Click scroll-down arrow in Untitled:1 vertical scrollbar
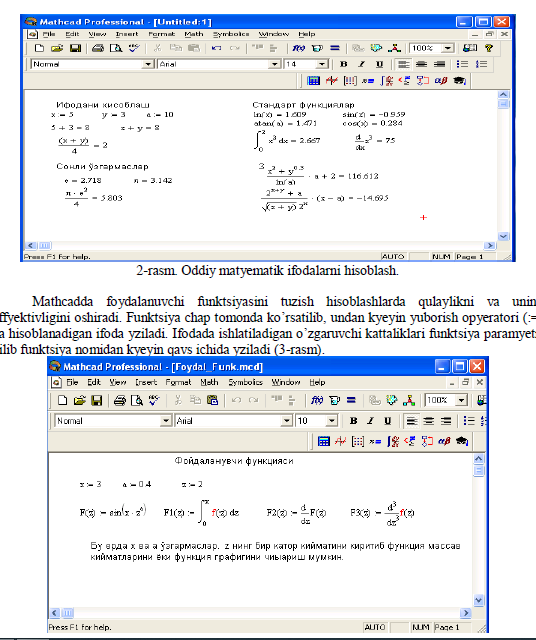 503,236
